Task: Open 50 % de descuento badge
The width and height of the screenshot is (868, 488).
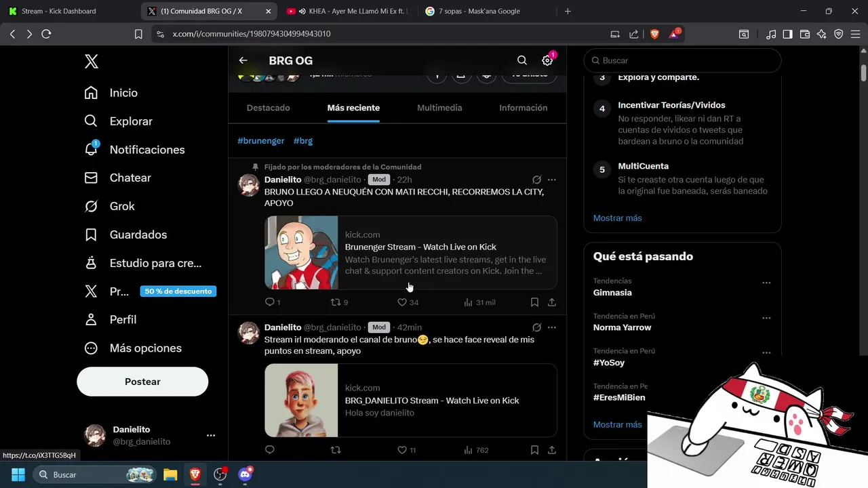Action: click(x=178, y=291)
